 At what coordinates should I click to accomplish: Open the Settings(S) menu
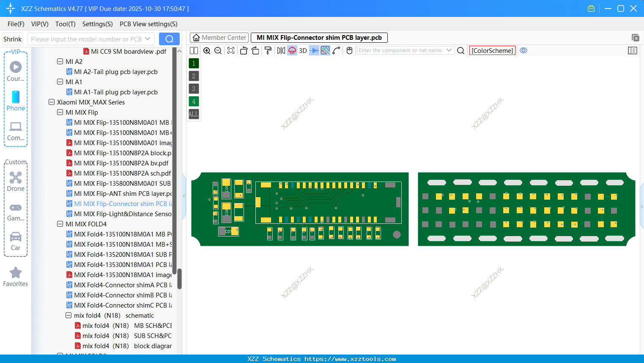(97, 24)
